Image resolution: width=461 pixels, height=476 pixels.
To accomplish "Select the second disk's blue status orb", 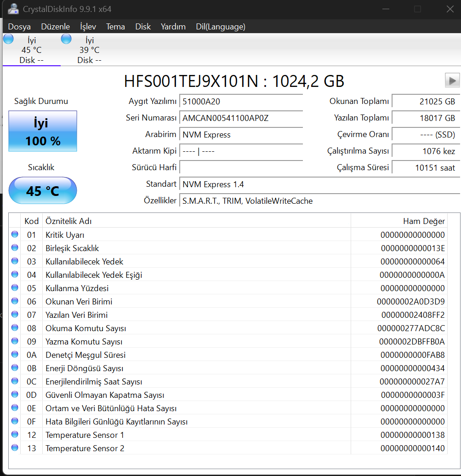I will click(66, 39).
